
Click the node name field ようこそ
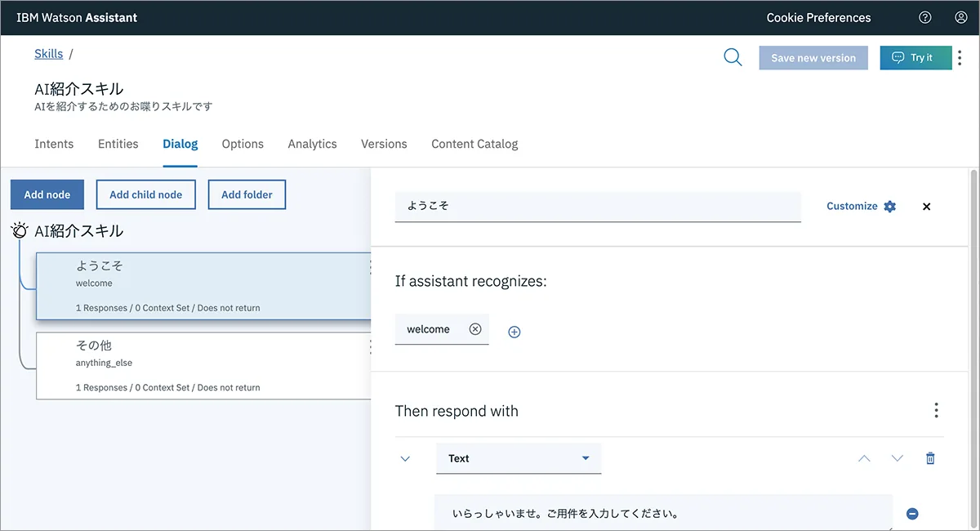coord(598,207)
